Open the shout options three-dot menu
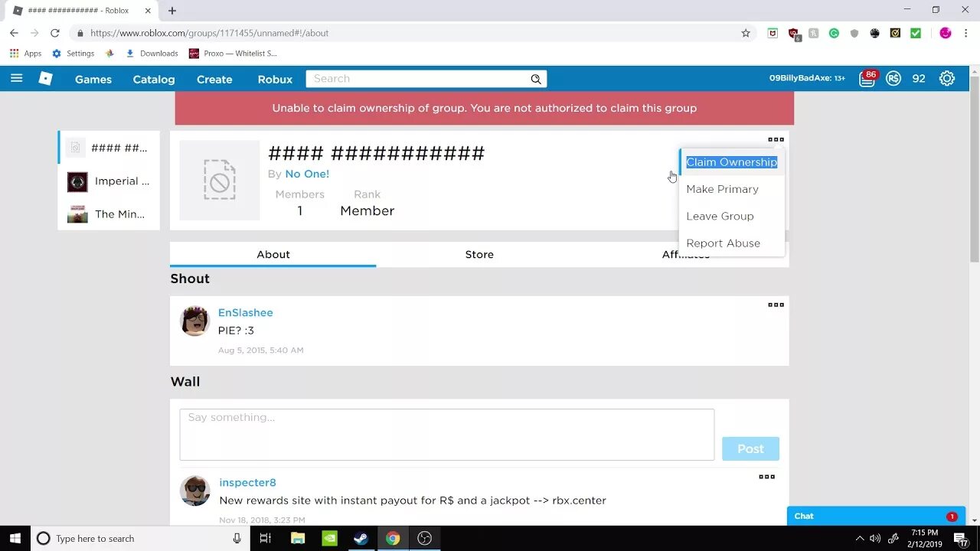980x551 pixels. (776, 305)
